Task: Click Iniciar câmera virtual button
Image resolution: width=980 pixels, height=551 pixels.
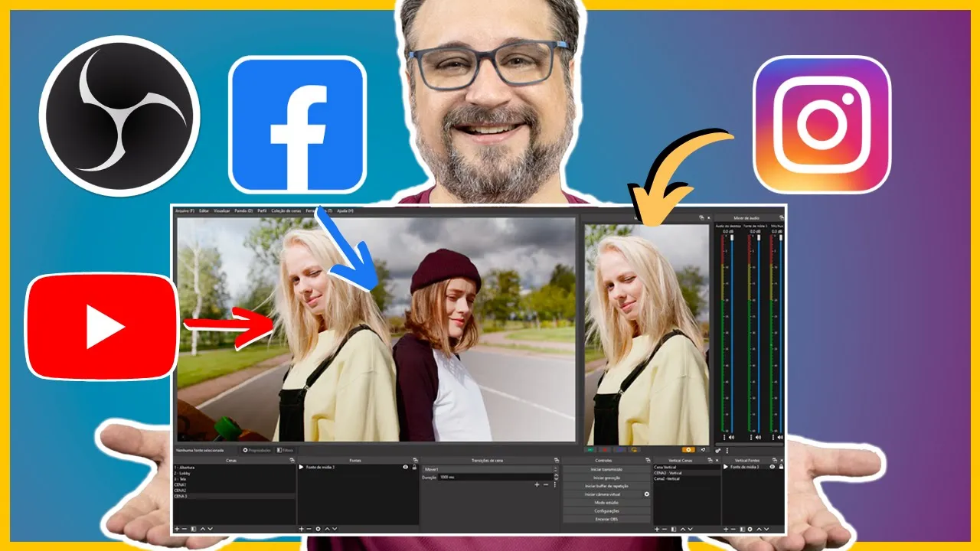Action: click(x=602, y=494)
